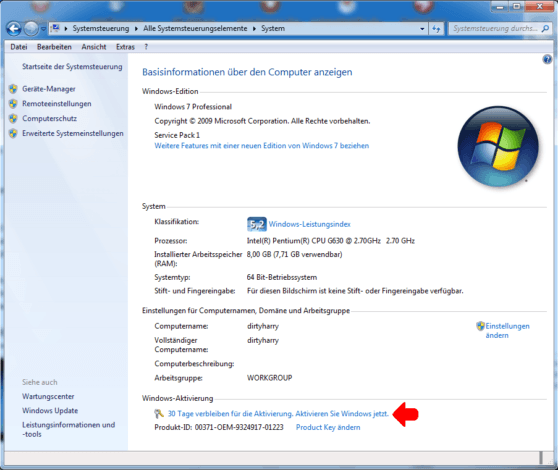Click the dirtyharry value beside Computername
The width and height of the screenshot is (558, 470).
coord(263,326)
